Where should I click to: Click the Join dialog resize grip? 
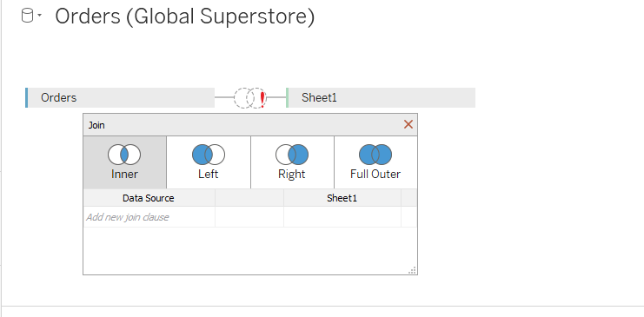coord(412,270)
